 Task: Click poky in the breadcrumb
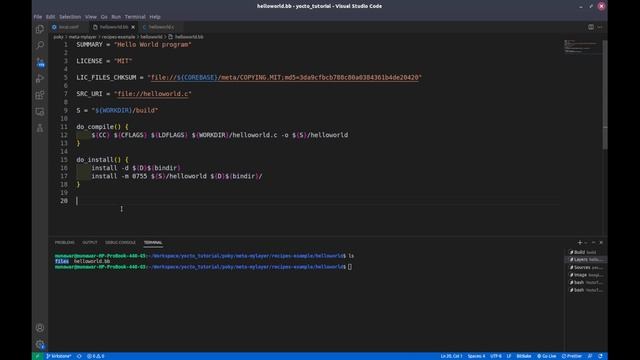point(58,37)
